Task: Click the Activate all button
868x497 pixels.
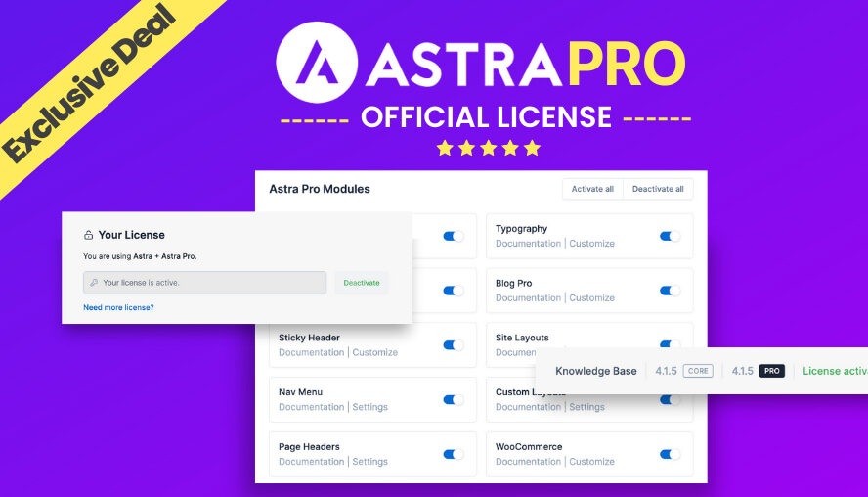Action: click(x=592, y=189)
